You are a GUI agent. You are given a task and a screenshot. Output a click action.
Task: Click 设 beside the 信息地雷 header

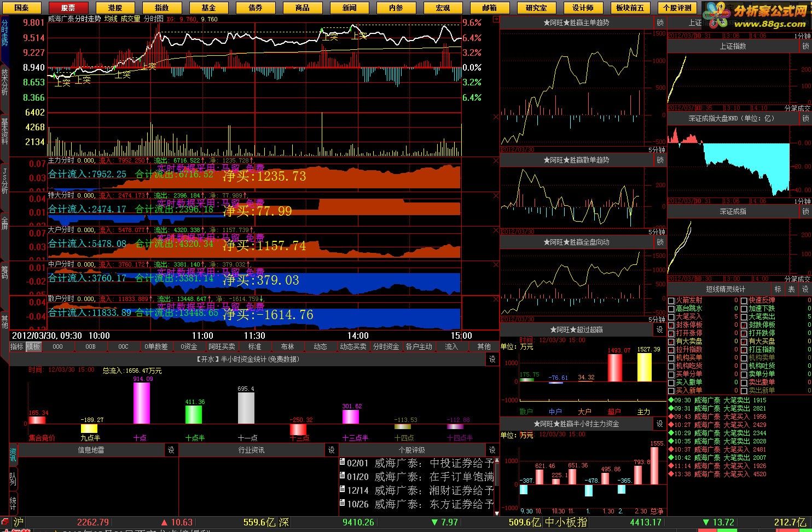[x=171, y=450]
